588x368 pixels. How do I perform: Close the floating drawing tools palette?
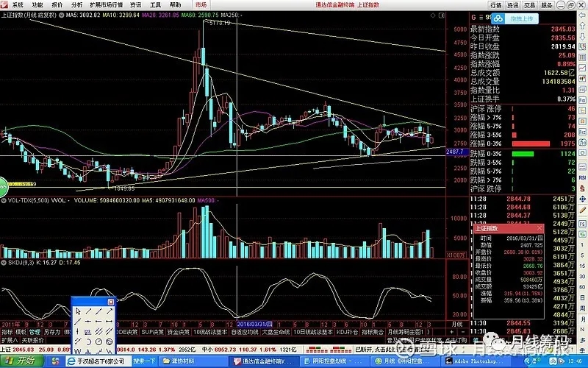click(111, 301)
